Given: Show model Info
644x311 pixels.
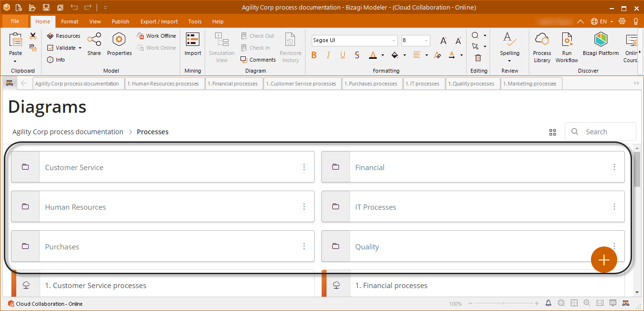Looking at the screenshot, I should [56, 60].
